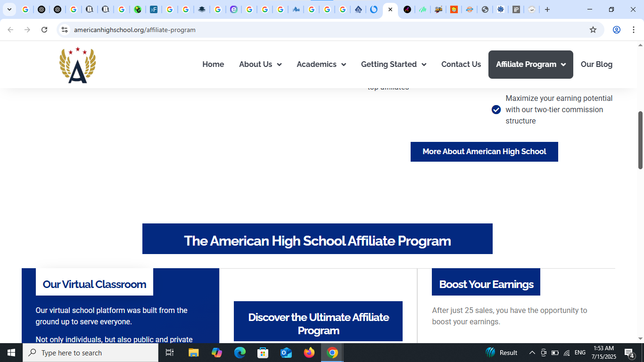This screenshot has width=644, height=362.
Task: Open site information icon beside the URL
Action: 65,30
